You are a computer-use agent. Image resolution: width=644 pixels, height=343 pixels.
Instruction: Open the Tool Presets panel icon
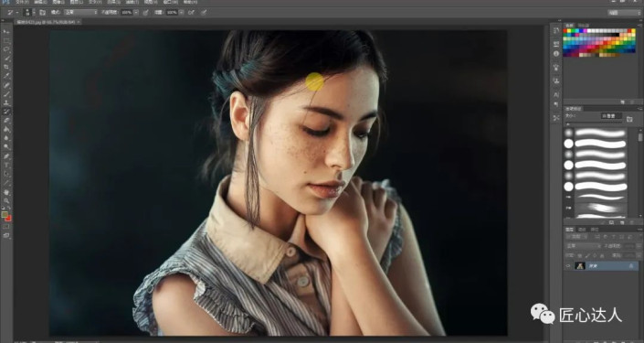556,118
